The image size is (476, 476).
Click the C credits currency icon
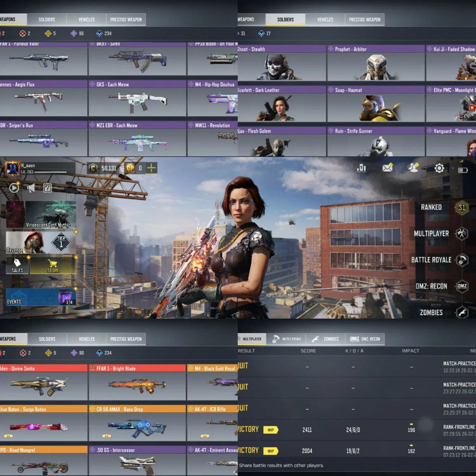pyautogui.click(x=93, y=168)
